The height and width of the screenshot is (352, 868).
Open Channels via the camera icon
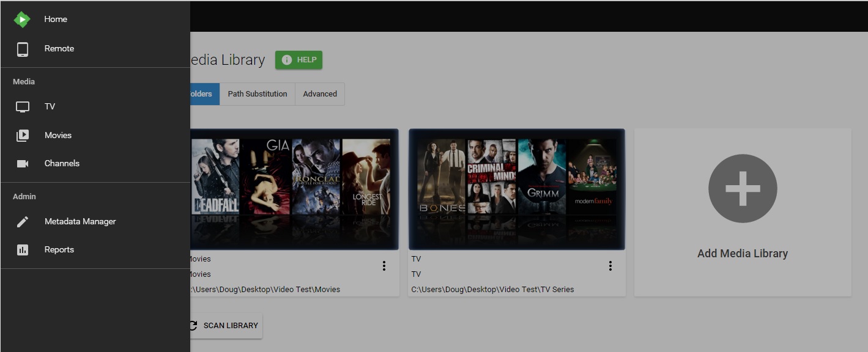[x=23, y=164]
